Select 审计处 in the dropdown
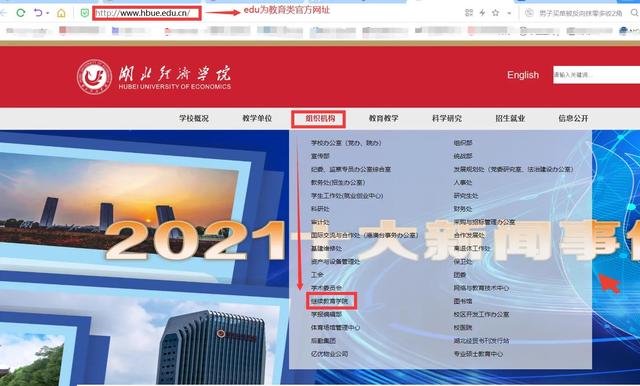The image size is (640, 386). pyautogui.click(x=320, y=222)
